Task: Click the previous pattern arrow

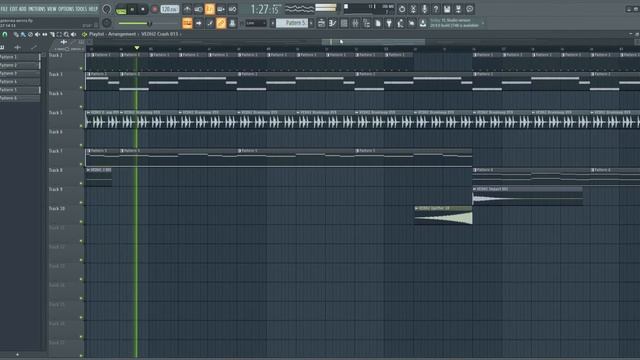Action: [x=273, y=23]
